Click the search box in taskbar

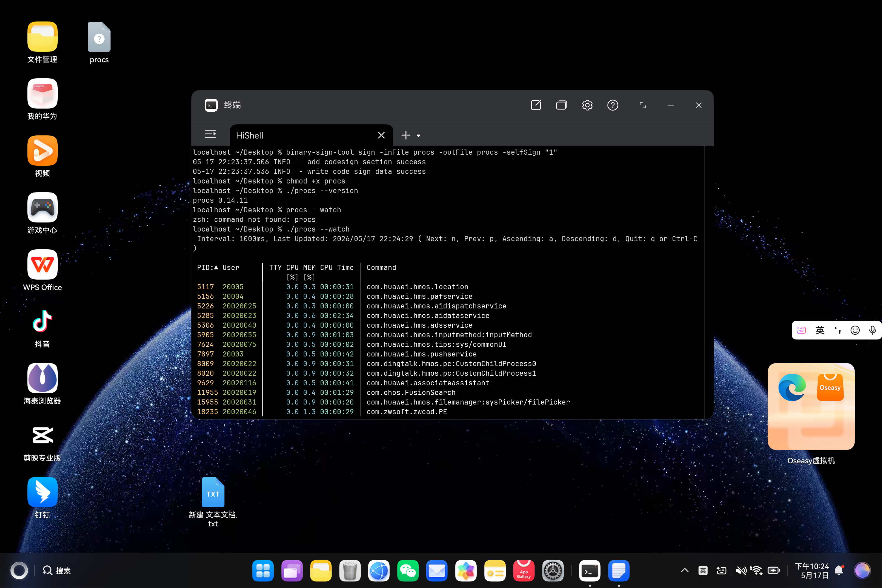coord(57,571)
